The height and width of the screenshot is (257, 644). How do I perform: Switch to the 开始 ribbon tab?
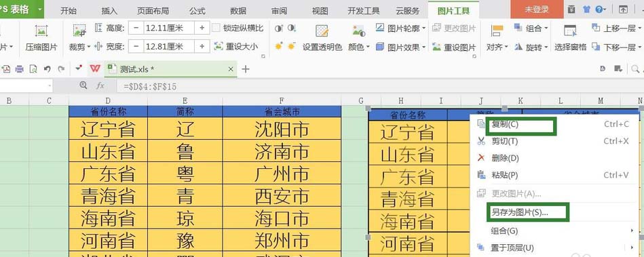pyautogui.click(x=69, y=11)
